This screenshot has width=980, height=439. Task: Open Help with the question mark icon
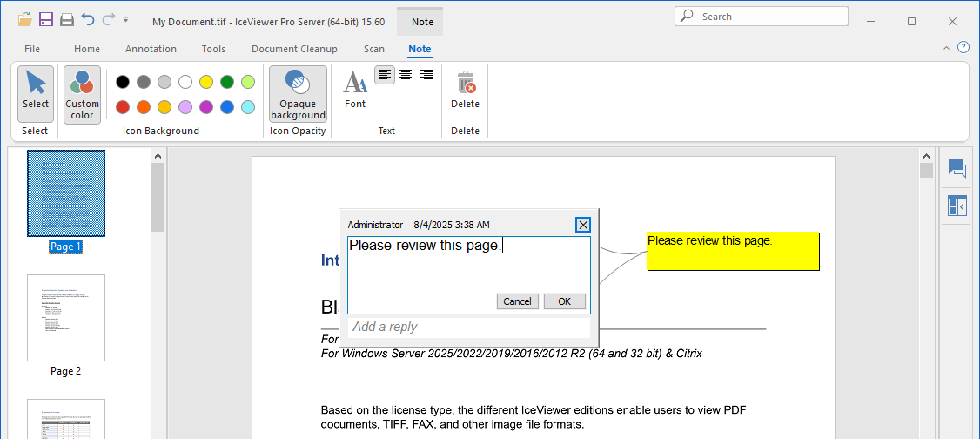963,48
